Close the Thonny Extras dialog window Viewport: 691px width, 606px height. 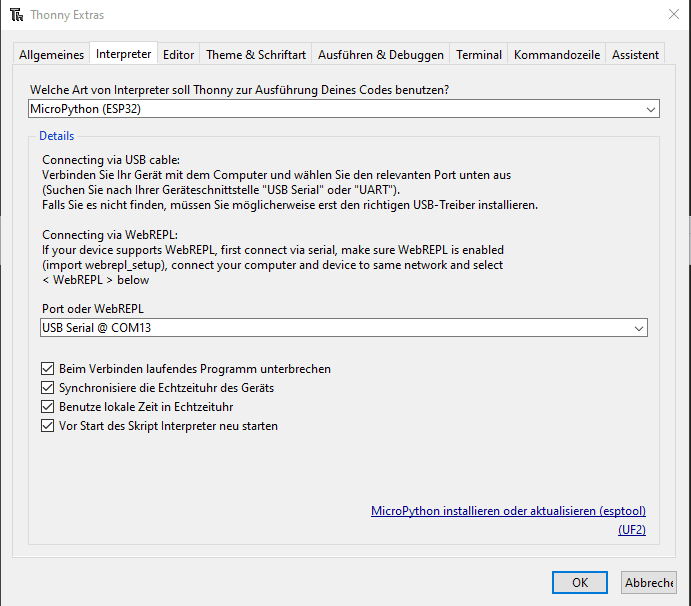672,14
